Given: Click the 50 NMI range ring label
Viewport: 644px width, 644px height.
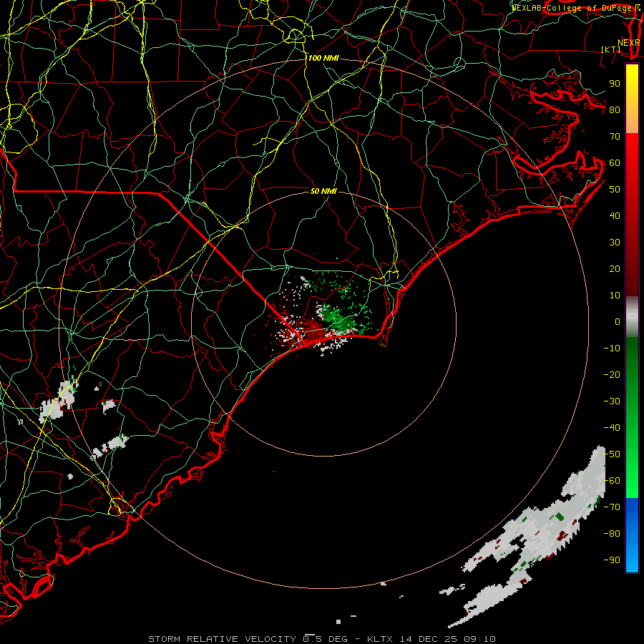Looking at the screenshot, I should [x=323, y=191].
